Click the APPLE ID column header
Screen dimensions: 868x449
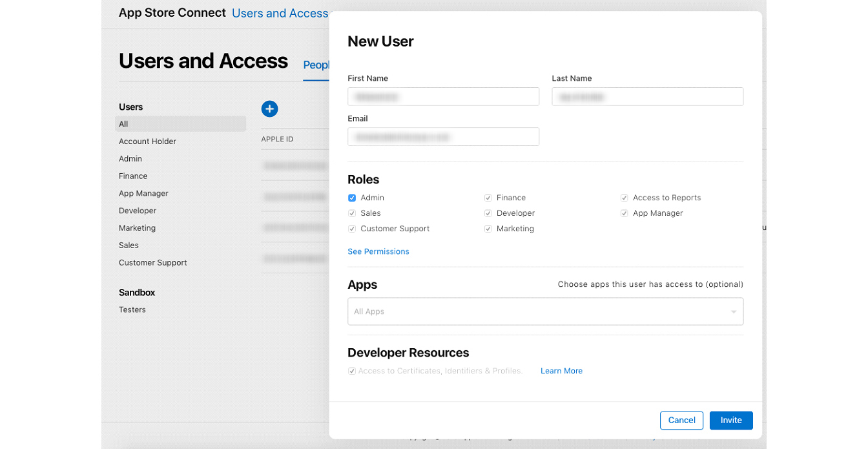pos(277,140)
